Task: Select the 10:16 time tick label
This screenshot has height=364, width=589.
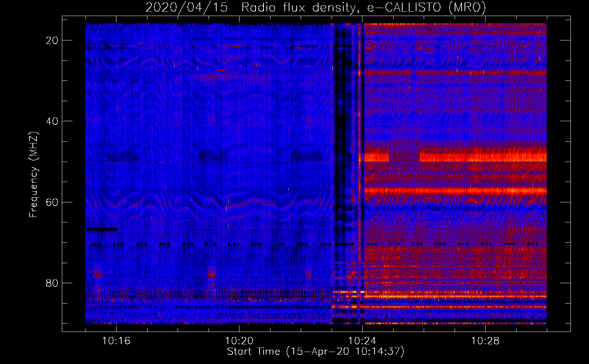Action: 116,341
